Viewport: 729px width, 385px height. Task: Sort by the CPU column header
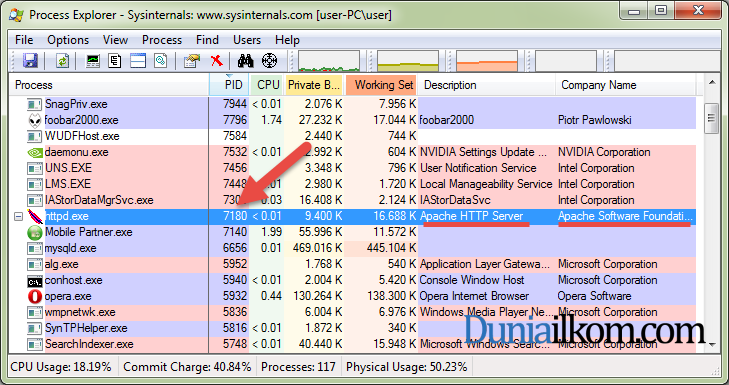[267, 85]
